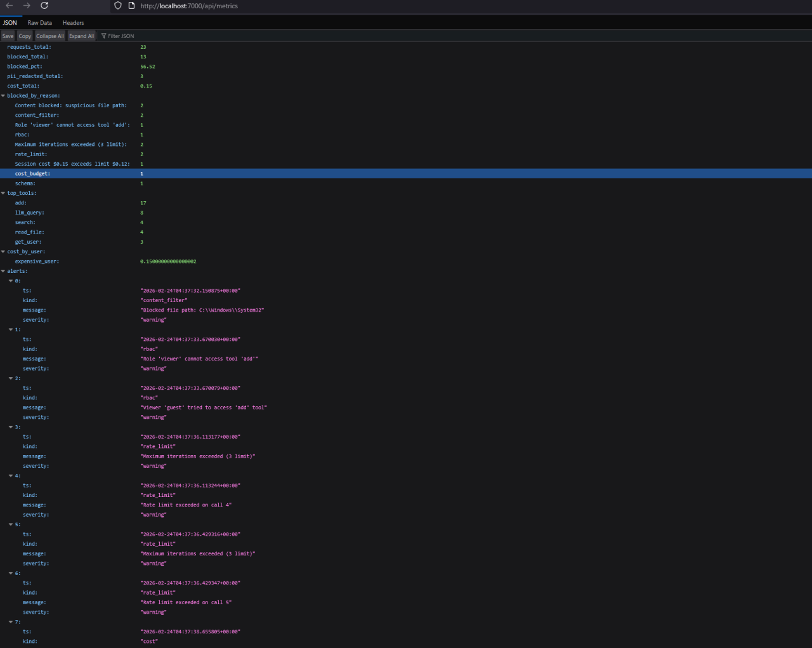Viewport: 812px width, 648px height.
Task: Select the search row under top_tools
Action: coord(406,223)
